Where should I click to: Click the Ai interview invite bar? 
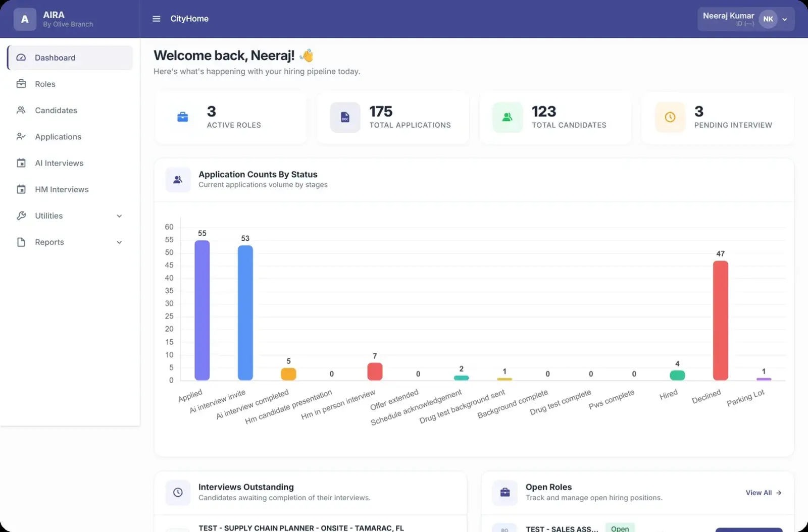click(245, 312)
